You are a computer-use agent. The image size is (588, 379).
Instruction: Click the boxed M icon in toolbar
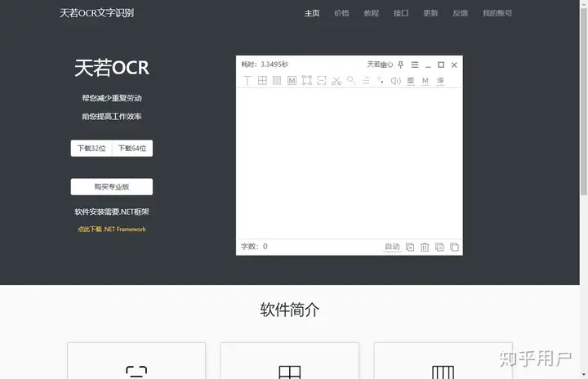point(292,80)
